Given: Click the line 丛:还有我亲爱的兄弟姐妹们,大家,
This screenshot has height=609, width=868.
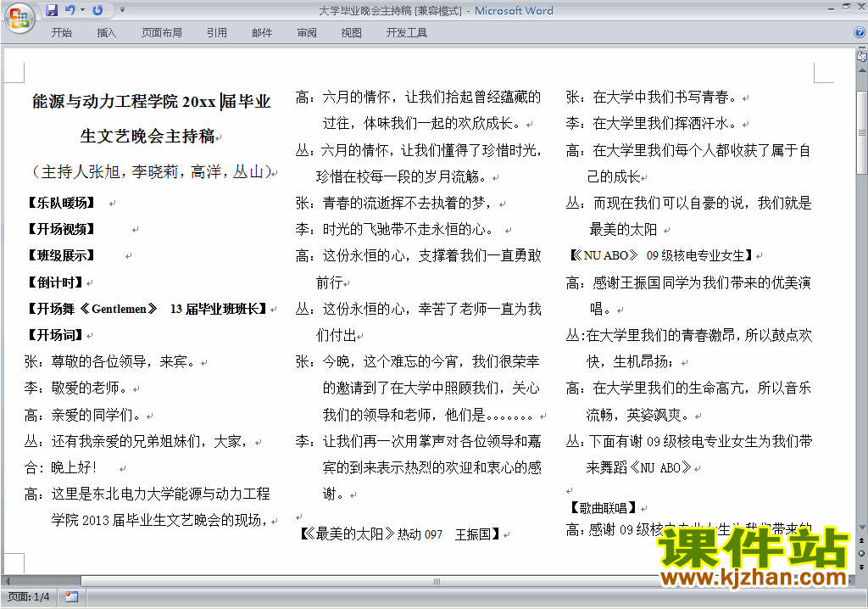Looking at the screenshot, I should tap(138, 441).
